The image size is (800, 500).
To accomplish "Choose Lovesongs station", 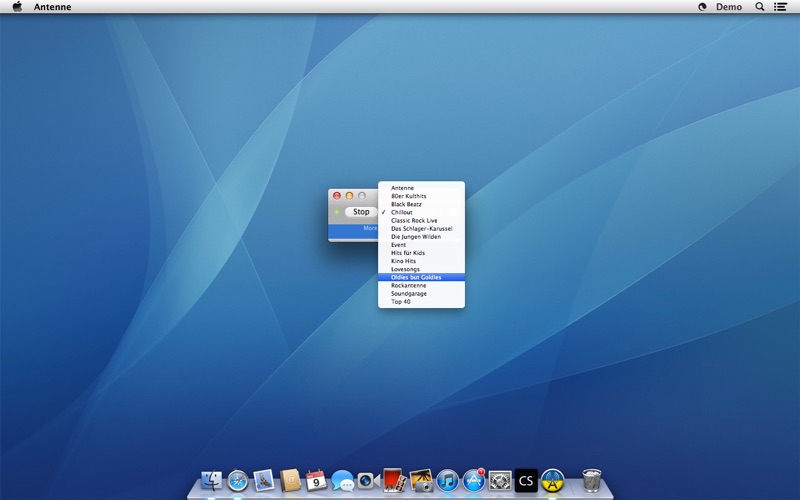I will [421, 269].
